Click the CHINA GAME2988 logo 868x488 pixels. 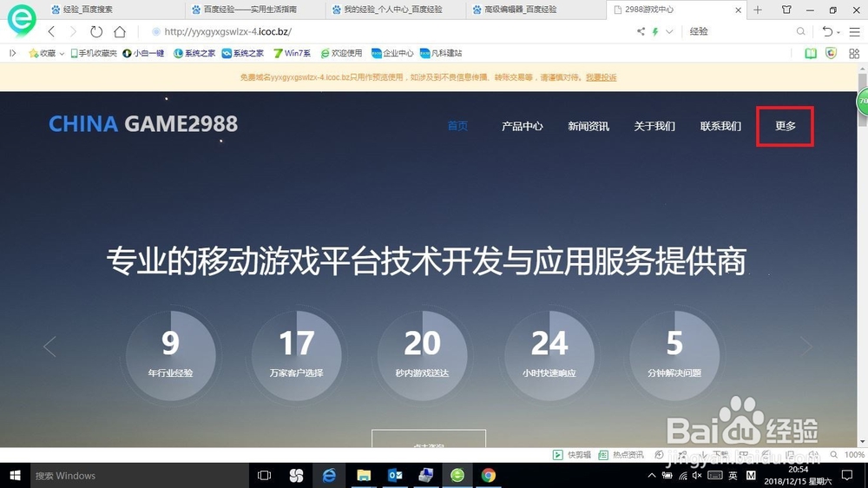(143, 123)
